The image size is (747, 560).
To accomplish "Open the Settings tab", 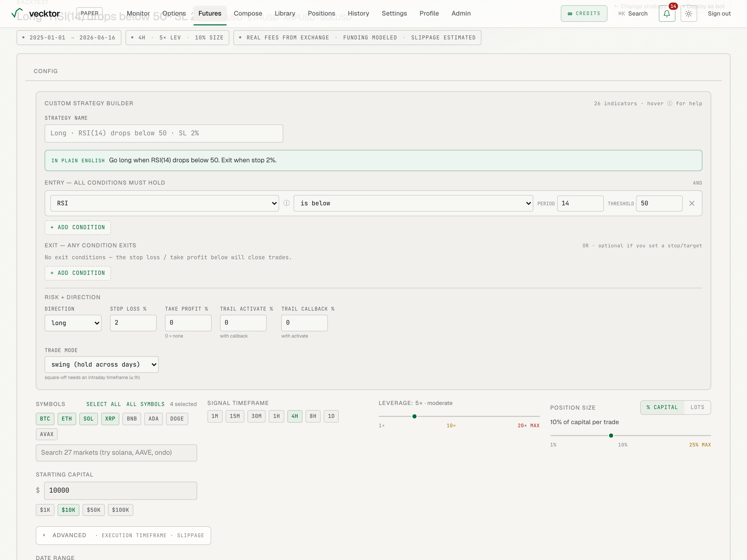I will pyautogui.click(x=394, y=13).
